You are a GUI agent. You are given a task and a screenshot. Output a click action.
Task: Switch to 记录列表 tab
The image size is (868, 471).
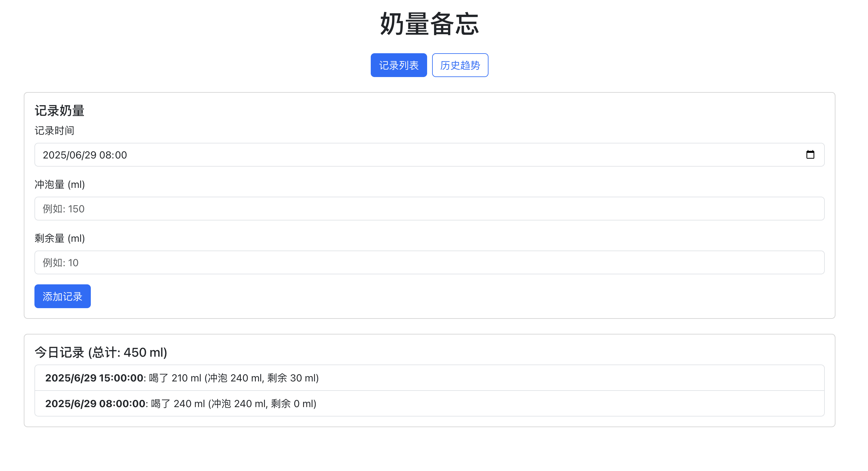pyautogui.click(x=398, y=65)
